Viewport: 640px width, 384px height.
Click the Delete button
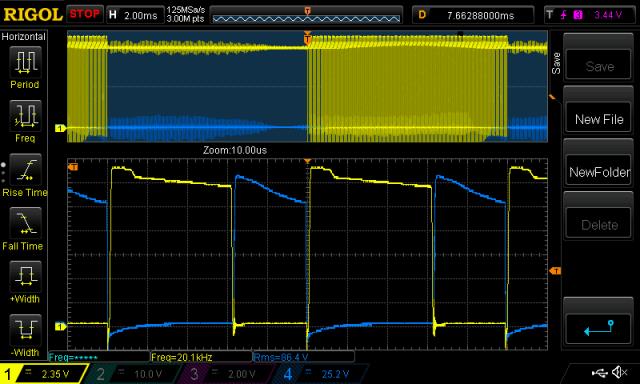point(599,225)
